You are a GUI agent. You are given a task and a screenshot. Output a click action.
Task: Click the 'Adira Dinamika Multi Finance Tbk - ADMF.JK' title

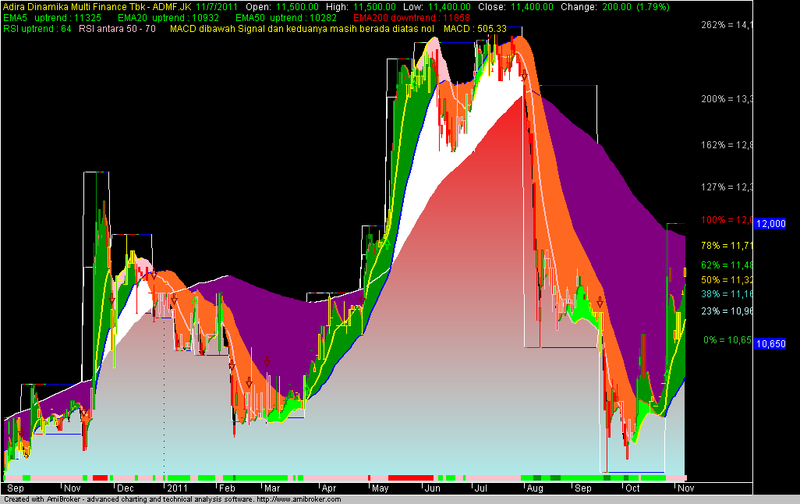(x=97, y=7)
